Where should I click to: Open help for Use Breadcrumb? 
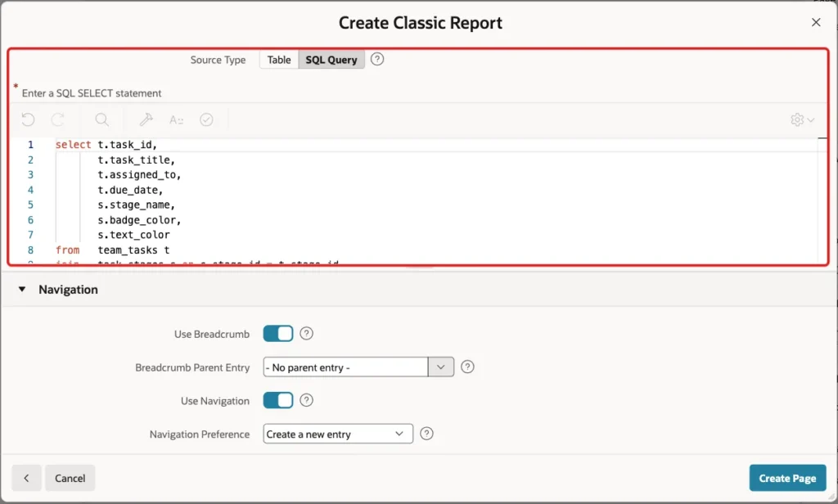(x=306, y=334)
